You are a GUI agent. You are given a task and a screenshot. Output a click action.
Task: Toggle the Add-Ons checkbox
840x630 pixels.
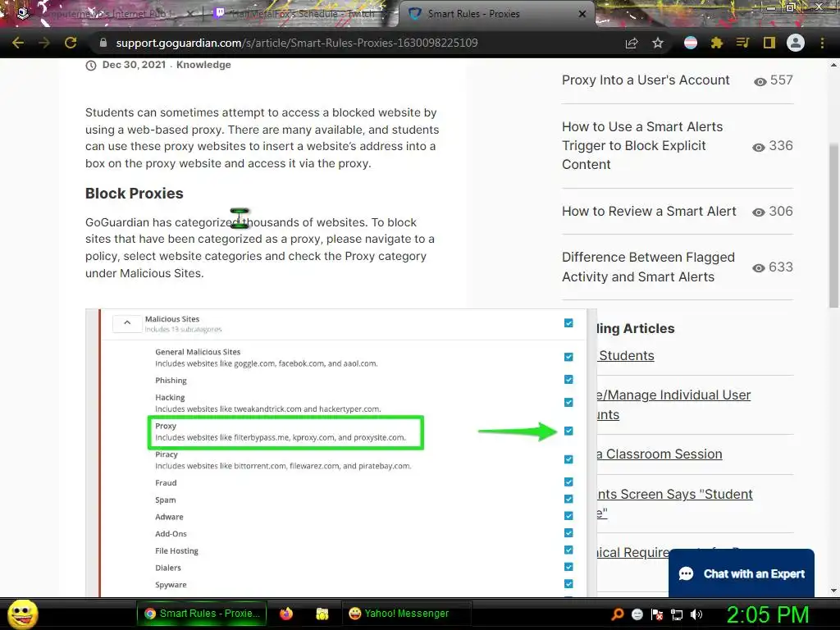(x=569, y=533)
